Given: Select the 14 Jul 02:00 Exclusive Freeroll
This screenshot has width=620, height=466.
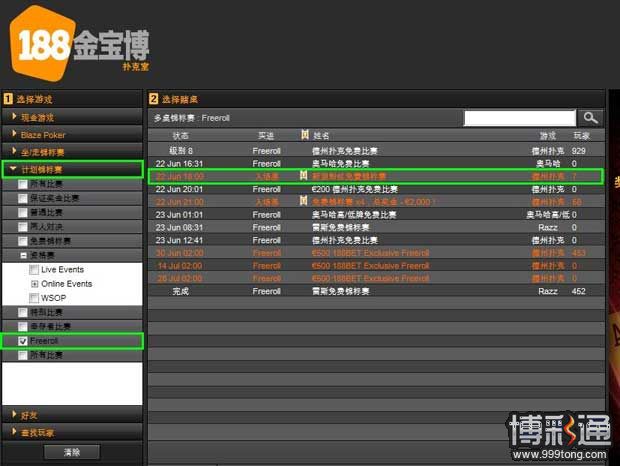Looking at the screenshot, I should point(376,265).
